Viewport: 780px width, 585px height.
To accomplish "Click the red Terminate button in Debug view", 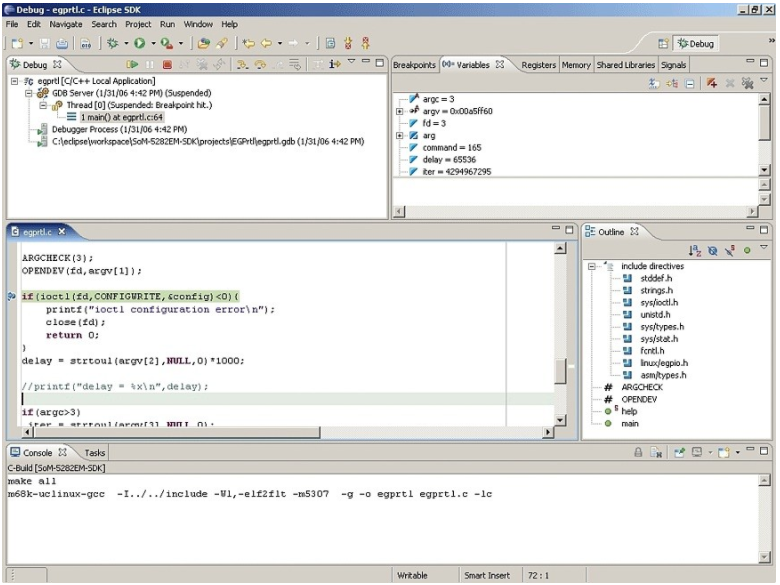I will pyautogui.click(x=166, y=64).
